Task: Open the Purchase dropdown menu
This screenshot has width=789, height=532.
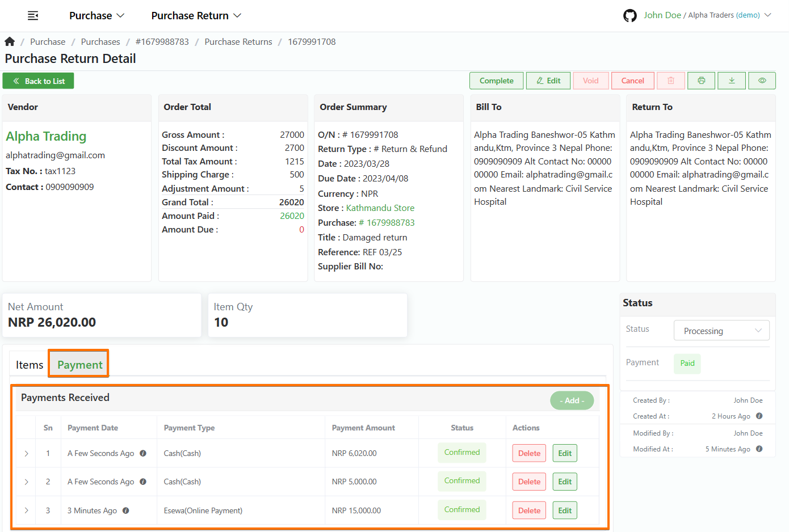Action: click(96, 15)
